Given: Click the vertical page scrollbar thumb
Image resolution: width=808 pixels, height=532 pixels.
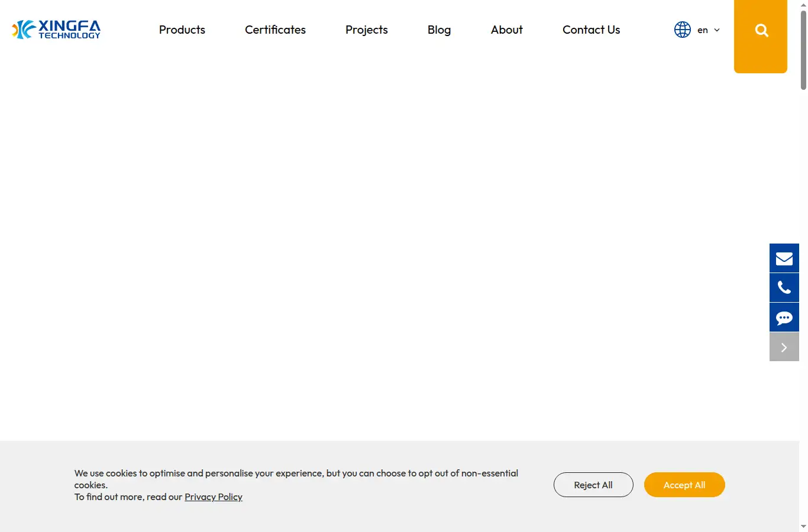Looking at the screenshot, I should pos(803,50).
